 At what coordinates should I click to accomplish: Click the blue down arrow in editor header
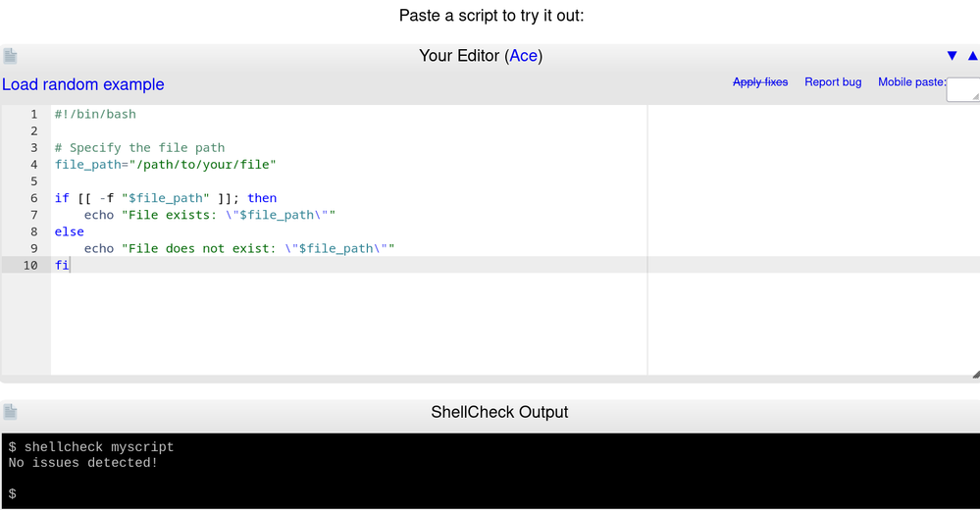pyautogui.click(x=952, y=56)
